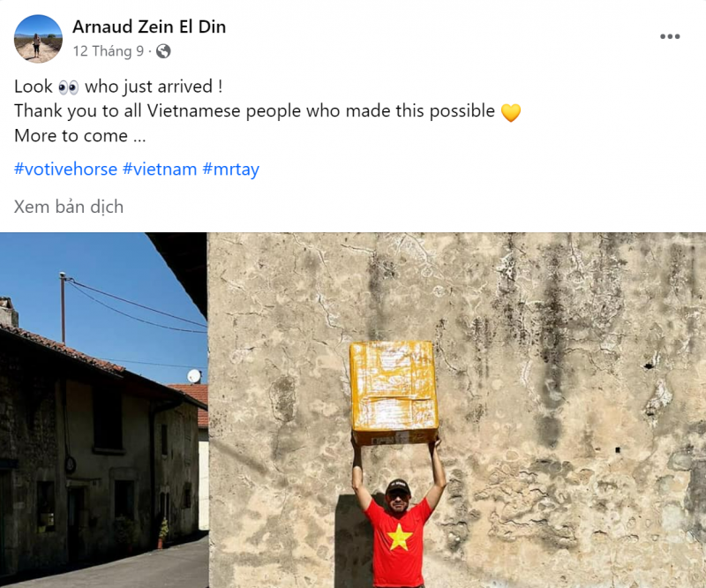
Task: Click the eyes emoji in the post
Action: click(x=69, y=87)
